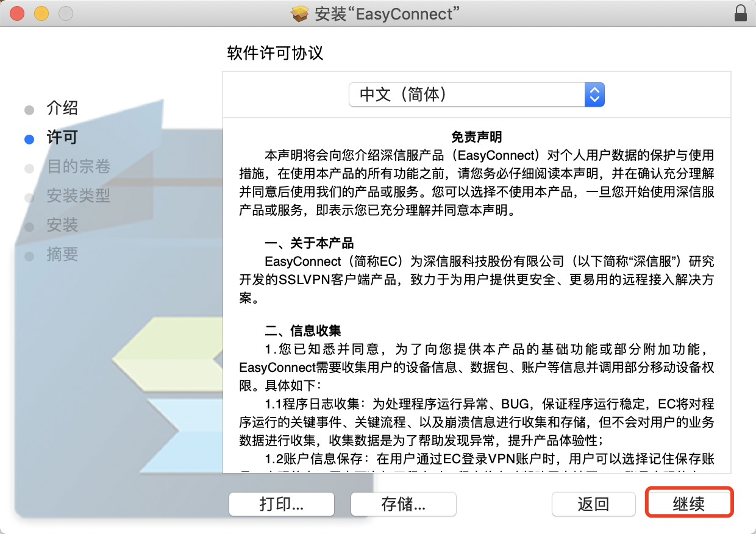The image size is (756, 534).
Task: Select the 许可 step in the sidebar
Action: [x=62, y=138]
